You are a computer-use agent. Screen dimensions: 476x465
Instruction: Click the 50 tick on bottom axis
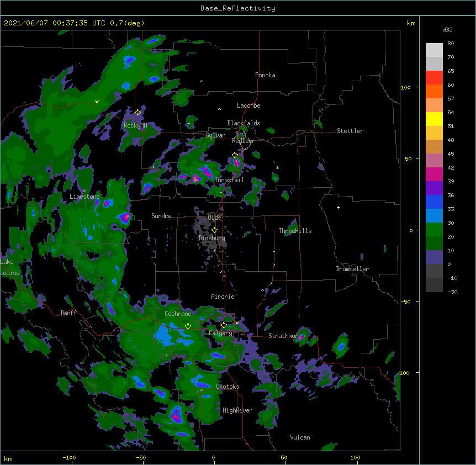coord(284,457)
